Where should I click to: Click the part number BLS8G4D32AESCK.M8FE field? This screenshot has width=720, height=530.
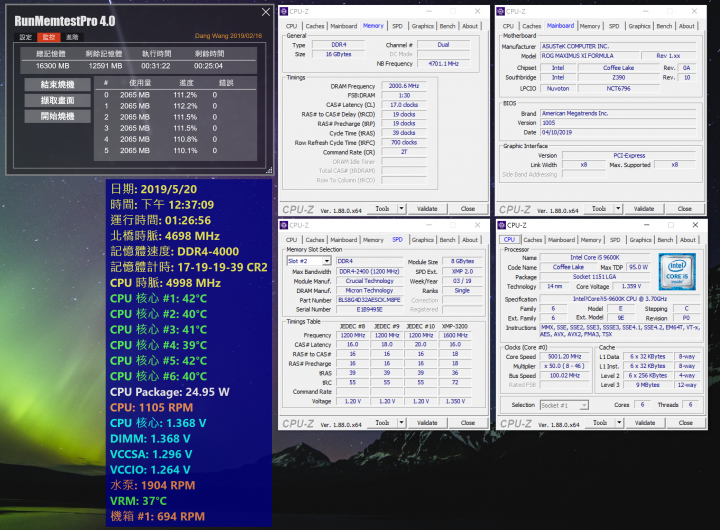click(370, 300)
